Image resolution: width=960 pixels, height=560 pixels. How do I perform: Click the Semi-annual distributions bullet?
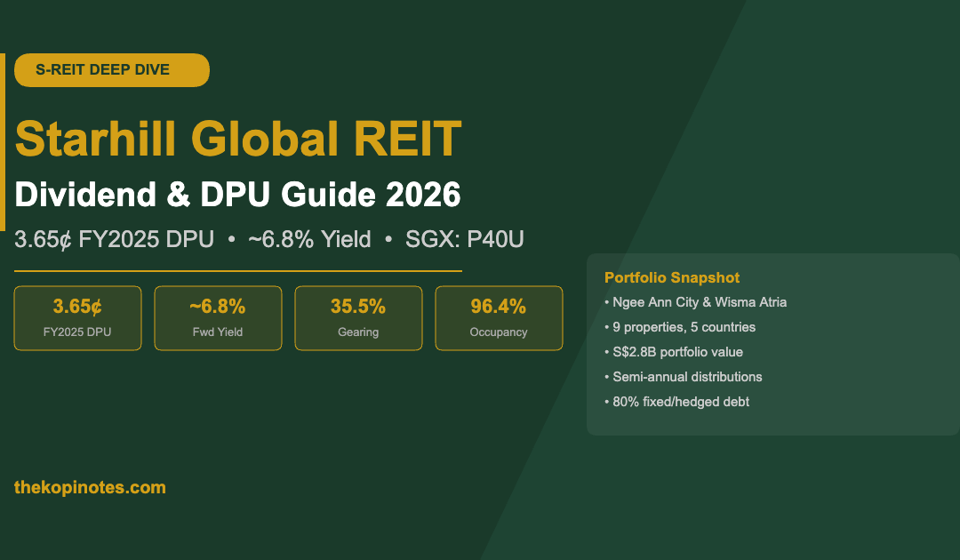684,377
